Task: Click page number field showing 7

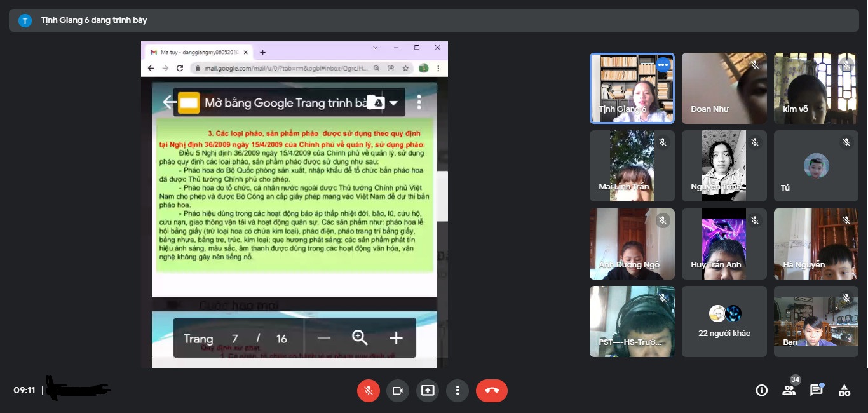Action: (x=234, y=339)
